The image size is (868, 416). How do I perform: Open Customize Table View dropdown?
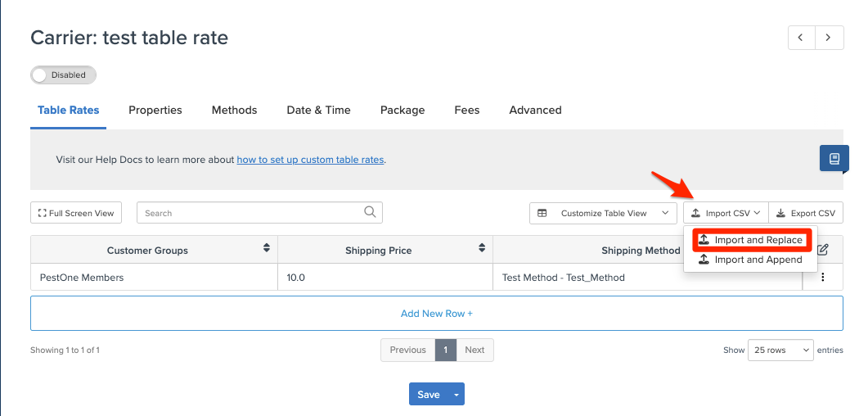(603, 213)
